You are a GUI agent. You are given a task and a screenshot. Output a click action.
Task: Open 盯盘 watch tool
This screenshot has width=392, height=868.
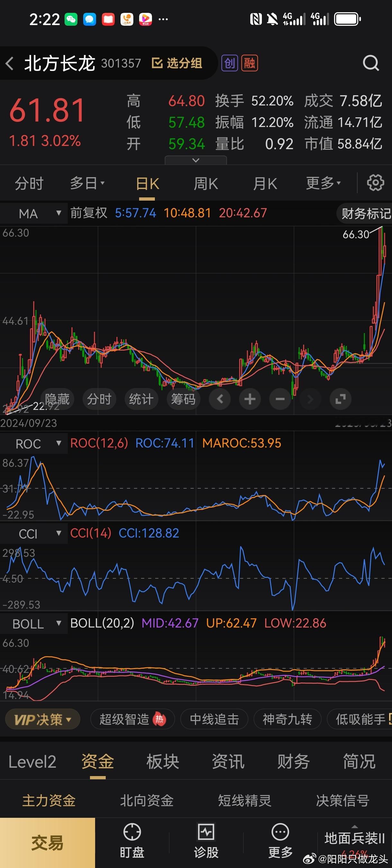tap(132, 841)
